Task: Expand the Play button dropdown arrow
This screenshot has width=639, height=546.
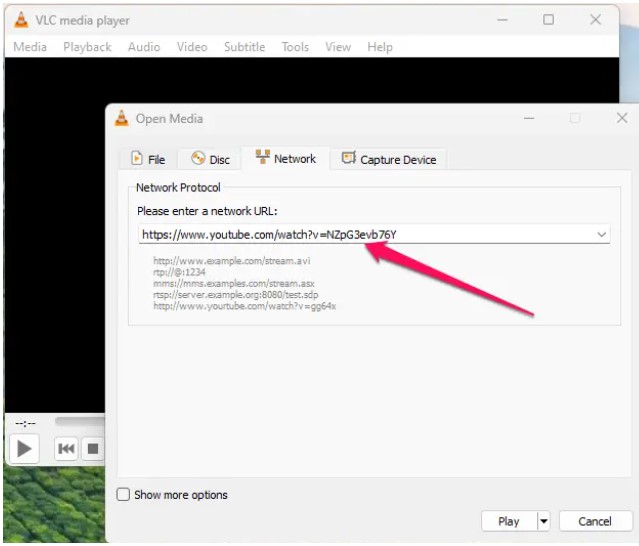Action: coord(544,521)
